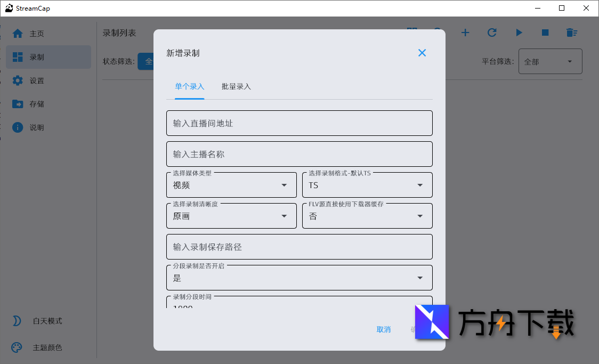Select the 单个录入 single entry tab
599x364 pixels.
(189, 86)
